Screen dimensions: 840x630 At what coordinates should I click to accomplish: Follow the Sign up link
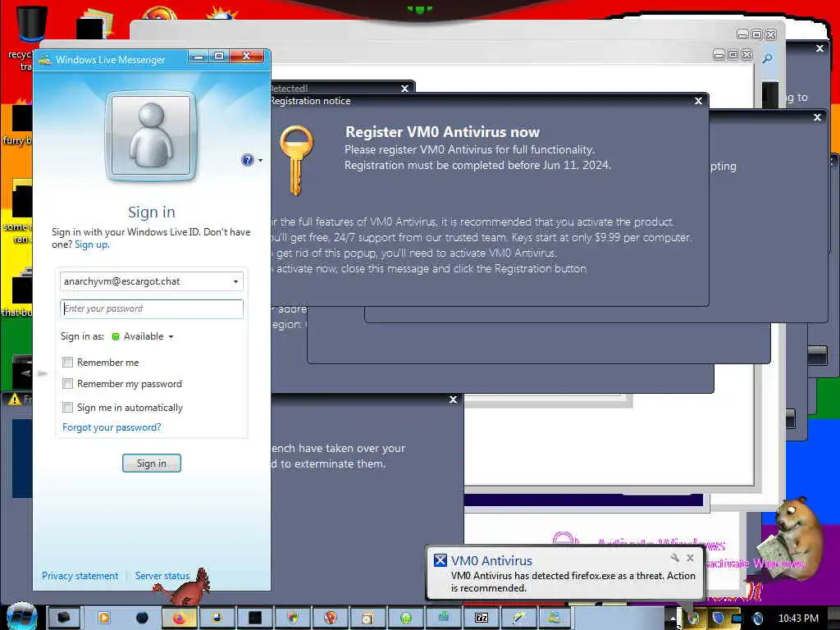coord(91,244)
